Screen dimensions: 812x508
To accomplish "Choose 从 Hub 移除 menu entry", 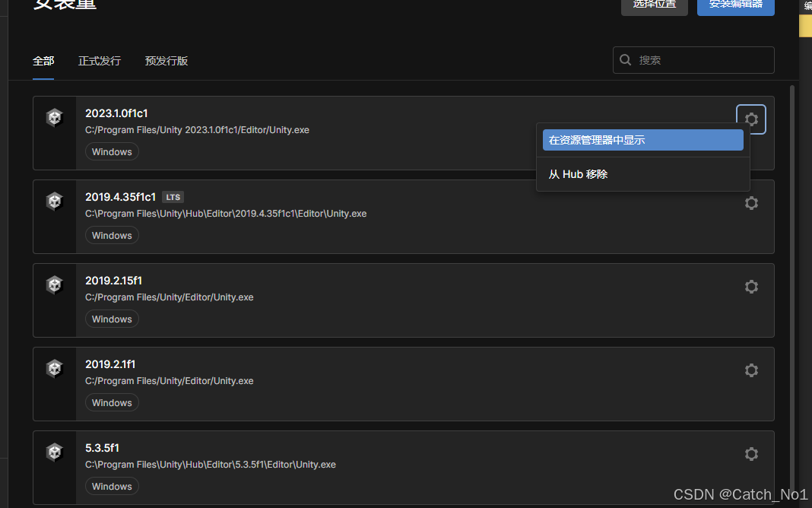I will click(642, 174).
